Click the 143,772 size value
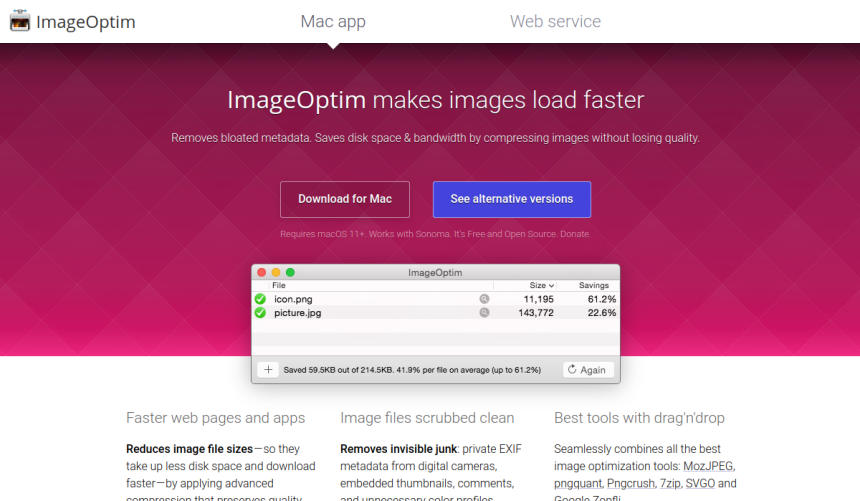The image size is (860, 501). pos(536,313)
